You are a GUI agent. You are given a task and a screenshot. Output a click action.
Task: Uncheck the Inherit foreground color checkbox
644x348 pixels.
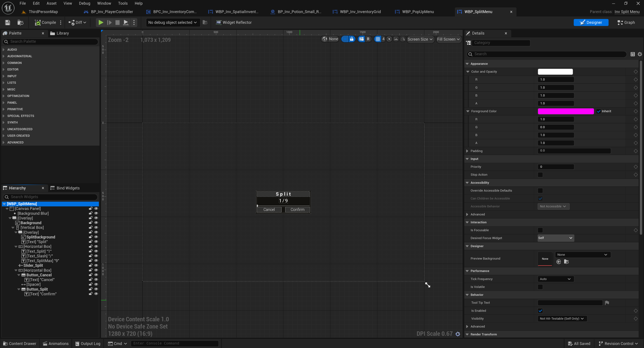tap(599, 111)
